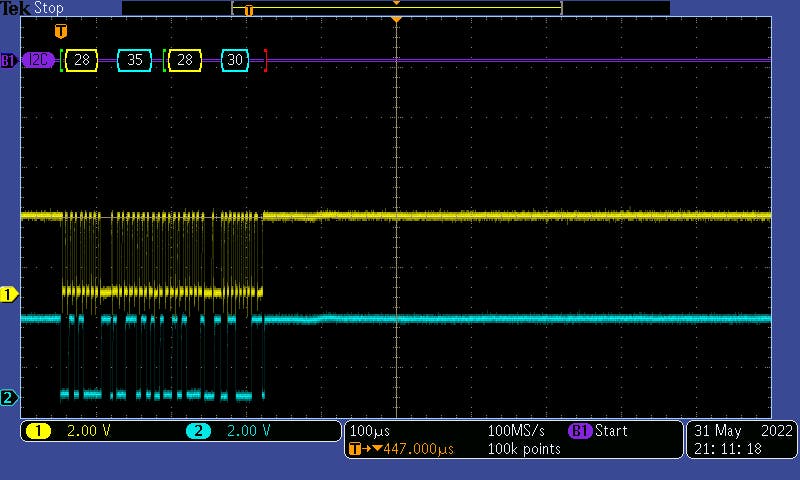Select the decoded 30 data packet
Viewport: 800px width, 480px height.
(235, 60)
